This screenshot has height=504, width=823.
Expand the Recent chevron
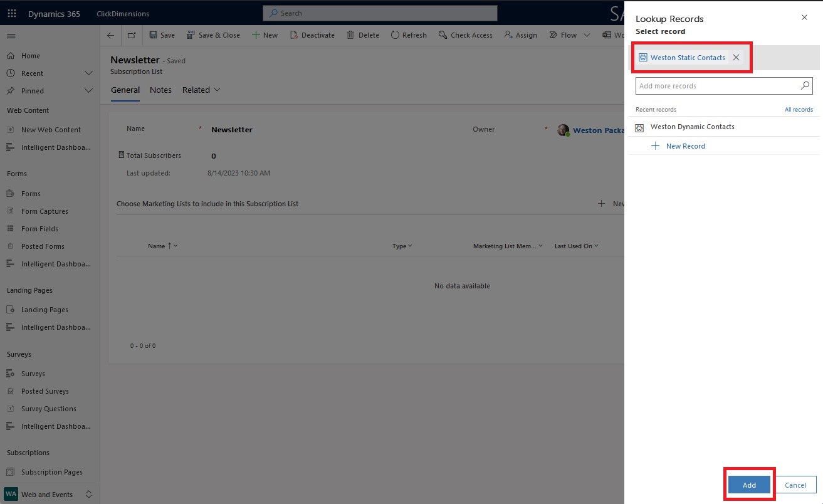(88, 73)
